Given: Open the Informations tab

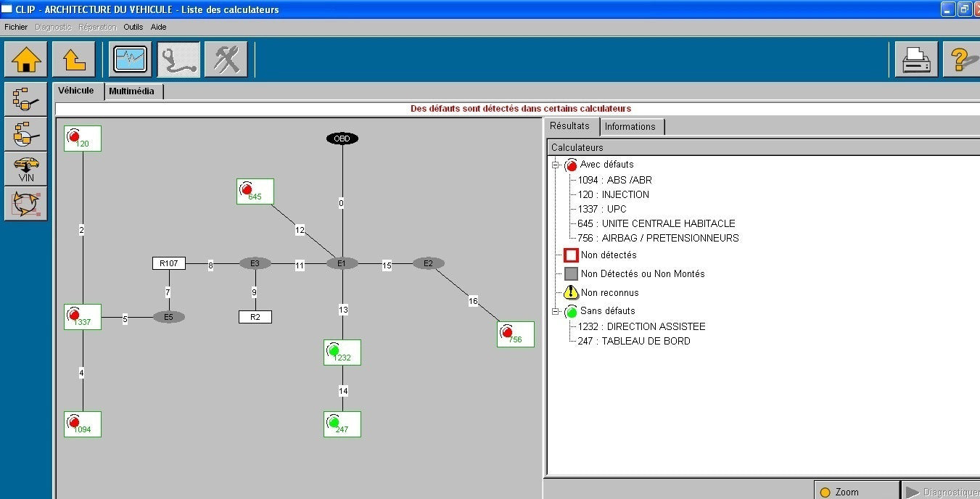Looking at the screenshot, I should pos(630,126).
